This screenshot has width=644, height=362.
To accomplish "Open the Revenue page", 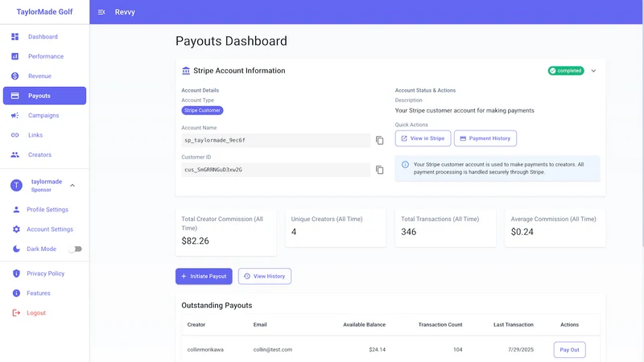I will coord(45,76).
